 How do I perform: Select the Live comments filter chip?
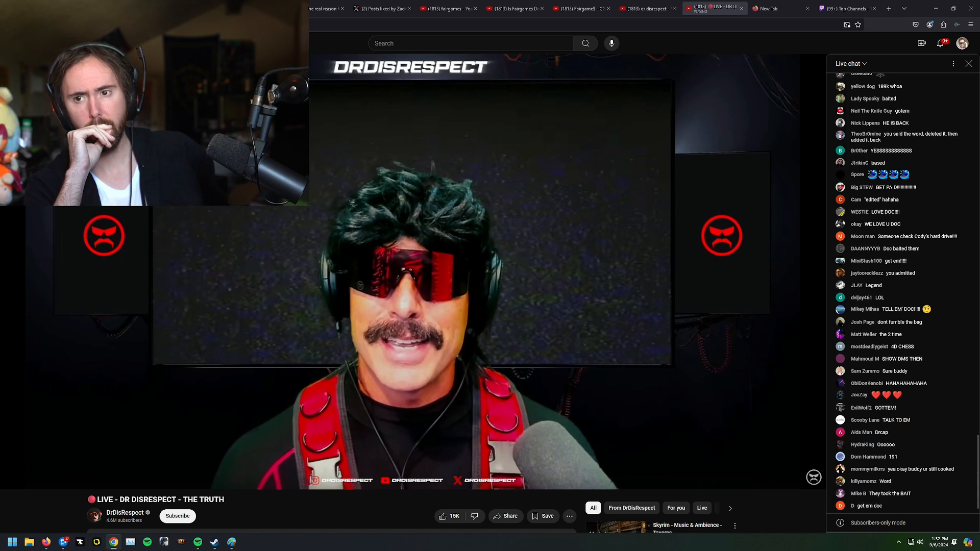702,508
